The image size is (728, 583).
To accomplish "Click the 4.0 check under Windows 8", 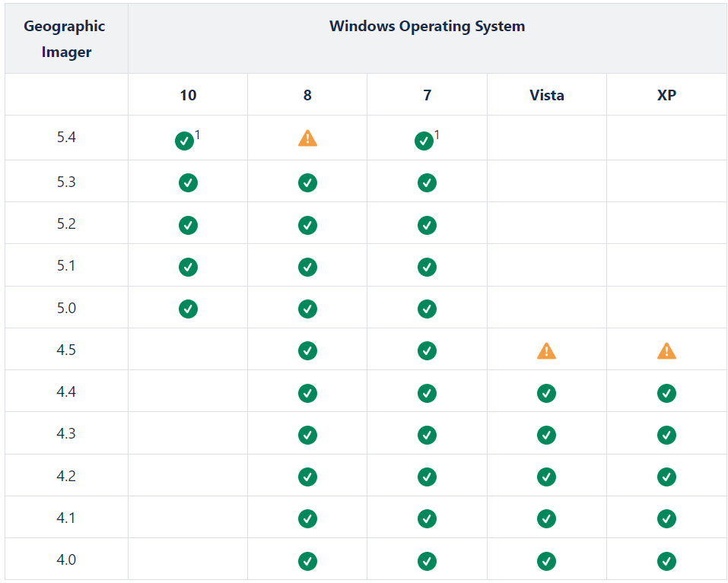I will (x=307, y=561).
